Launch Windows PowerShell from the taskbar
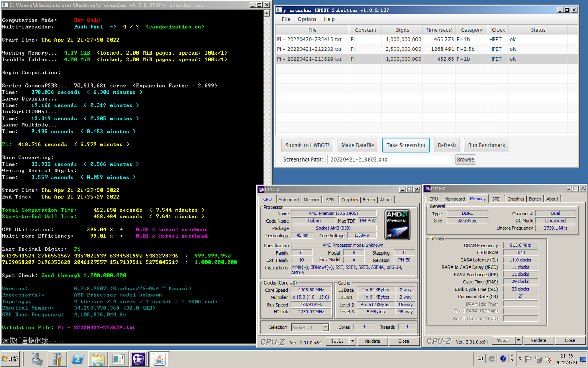The height and width of the screenshot is (368, 588). 78,359
